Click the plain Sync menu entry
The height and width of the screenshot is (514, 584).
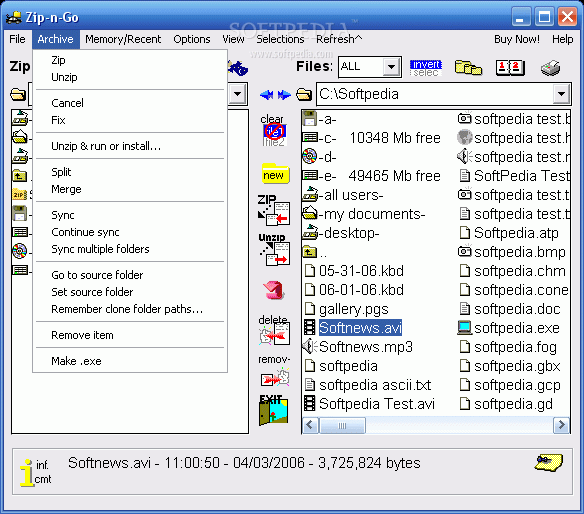tap(130, 215)
